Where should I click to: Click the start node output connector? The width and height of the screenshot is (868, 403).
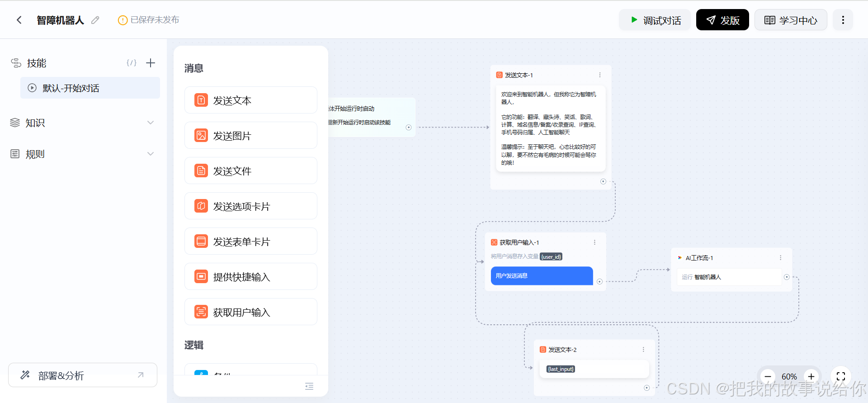click(409, 128)
